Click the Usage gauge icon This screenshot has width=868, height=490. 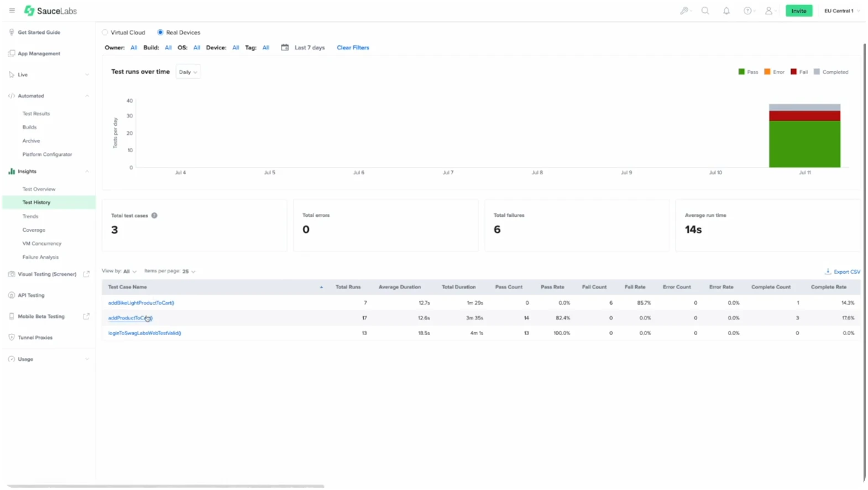(12, 359)
